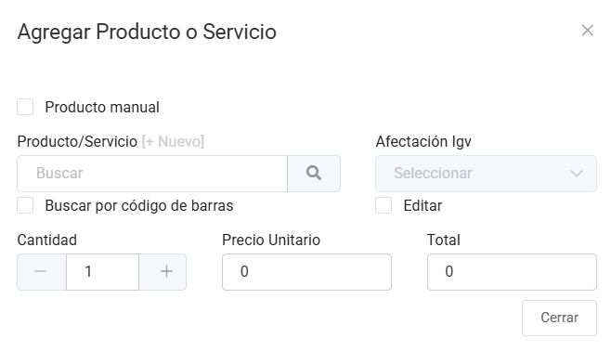
Task: Click the Cantidad number field
Action: [102, 272]
